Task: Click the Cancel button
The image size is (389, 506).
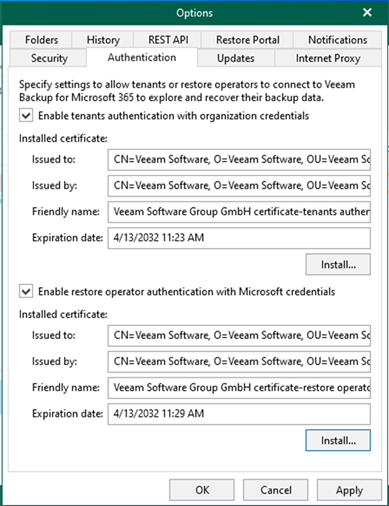Action: [x=276, y=490]
